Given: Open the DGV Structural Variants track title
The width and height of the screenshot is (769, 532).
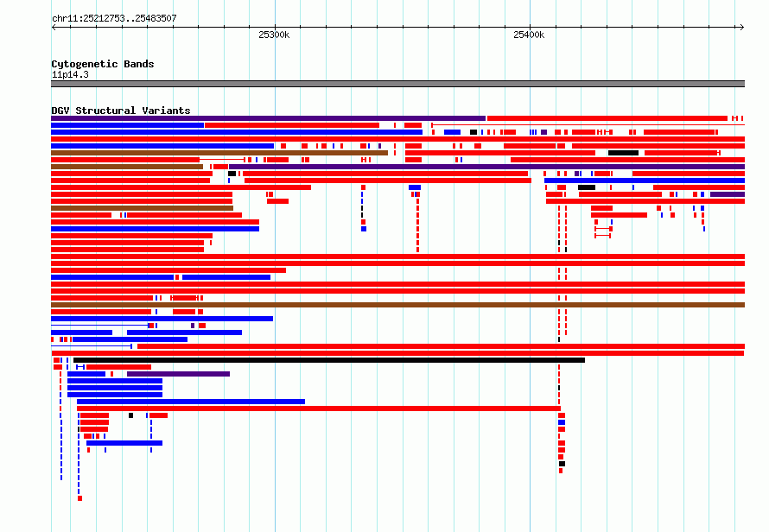Looking at the screenshot, I should pyautogui.click(x=121, y=111).
